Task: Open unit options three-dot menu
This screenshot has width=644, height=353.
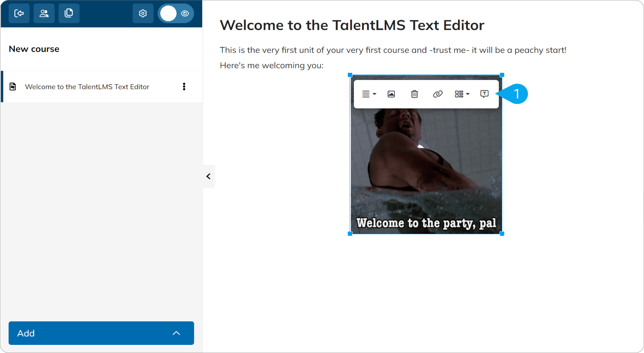Action: (184, 87)
